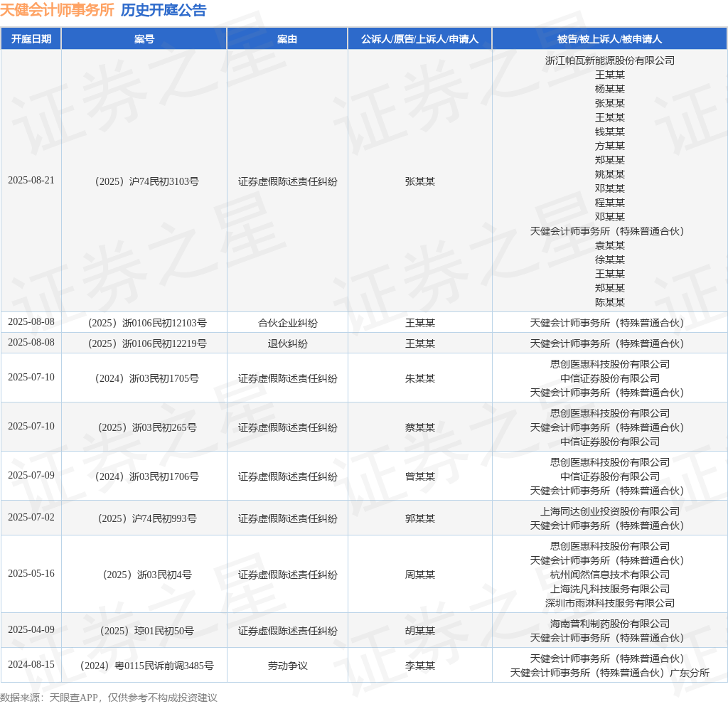Click case number (2025)沪74民初3103号
The height and width of the screenshot is (704, 728).
coord(146,181)
